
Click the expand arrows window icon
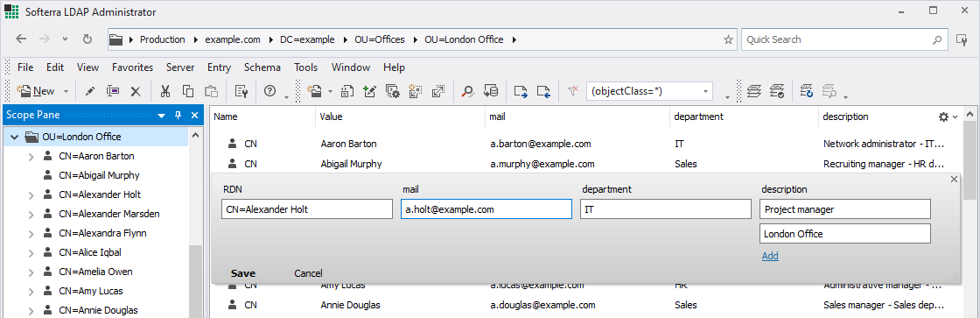(x=437, y=91)
